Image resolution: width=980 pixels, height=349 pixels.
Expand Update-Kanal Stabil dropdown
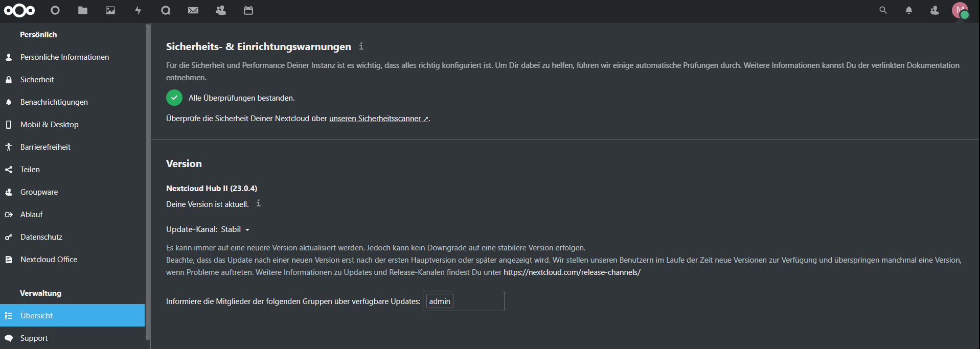point(235,229)
